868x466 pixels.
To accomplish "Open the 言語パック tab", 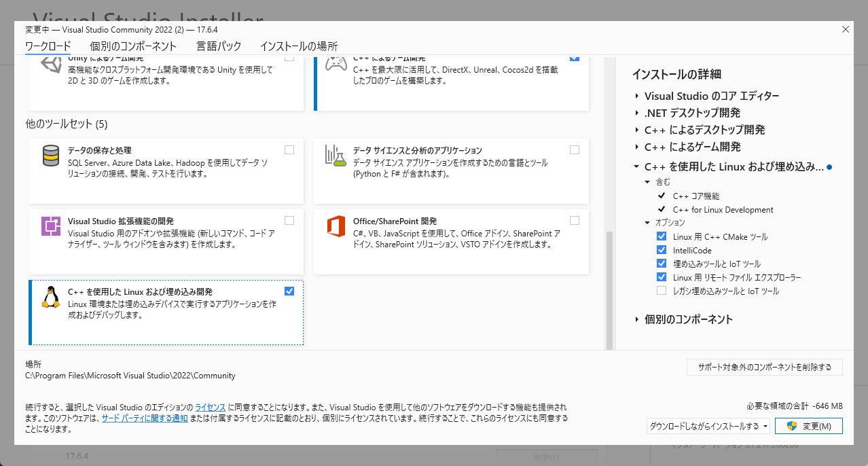I will tap(219, 46).
